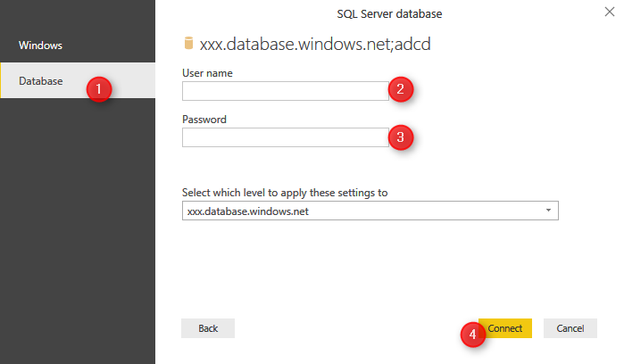Close the SQL Server database dialog
Screen dimensions: 624x364
click(x=609, y=14)
